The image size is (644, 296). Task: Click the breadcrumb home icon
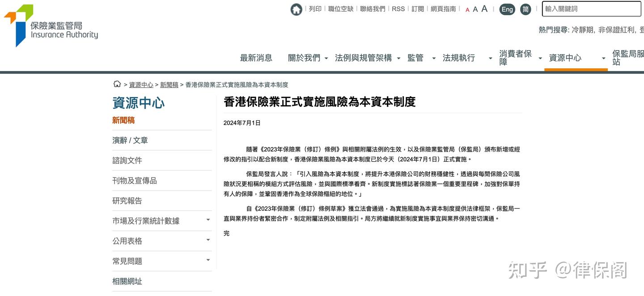click(x=117, y=84)
